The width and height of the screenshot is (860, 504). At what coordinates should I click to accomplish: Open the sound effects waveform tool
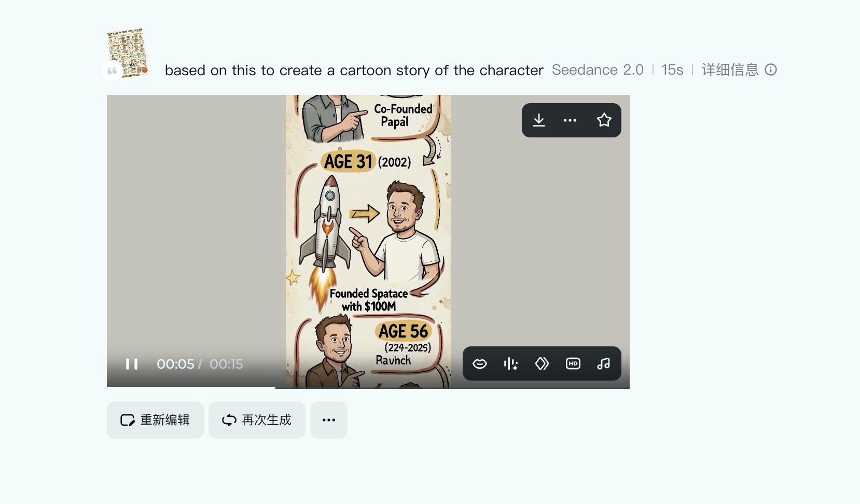[x=511, y=363]
